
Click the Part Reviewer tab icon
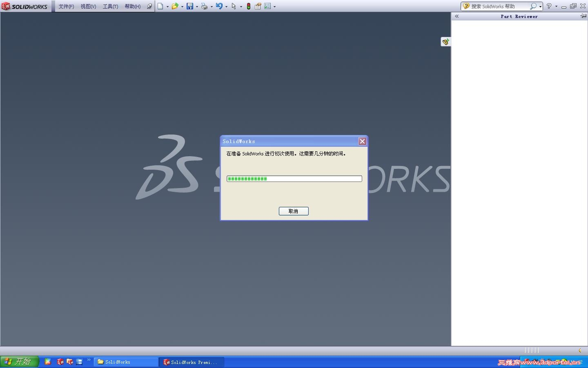[445, 42]
